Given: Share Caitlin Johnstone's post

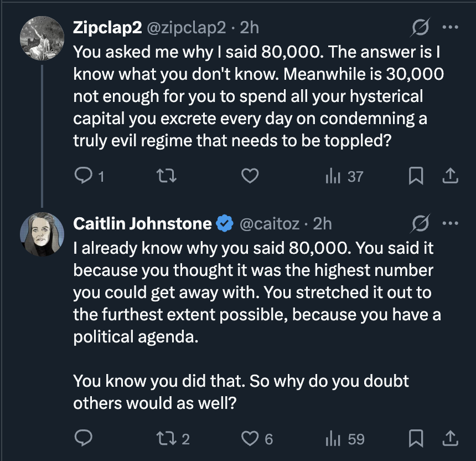Looking at the screenshot, I should (x=451, y=439).
